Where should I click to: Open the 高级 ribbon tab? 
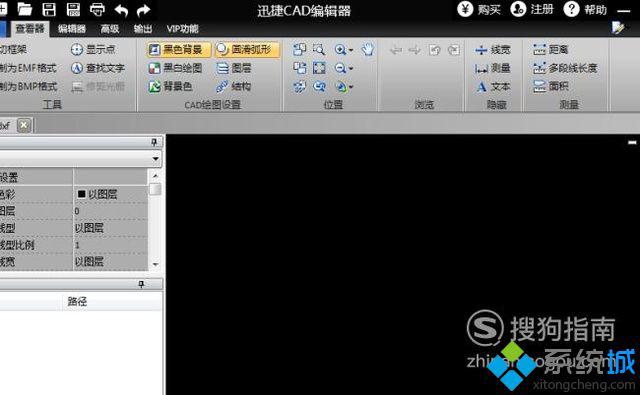[x=110, y=29]
